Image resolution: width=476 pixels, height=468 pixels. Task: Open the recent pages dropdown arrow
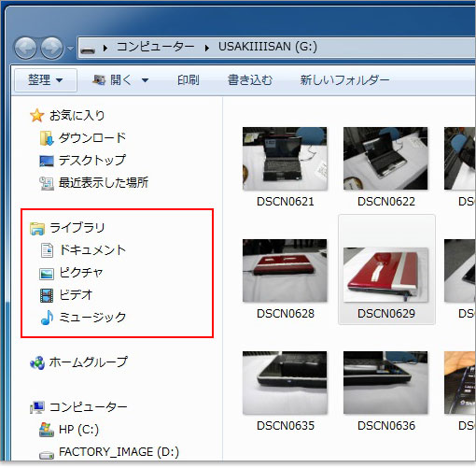pyautogui.click(x=70, y=49)
